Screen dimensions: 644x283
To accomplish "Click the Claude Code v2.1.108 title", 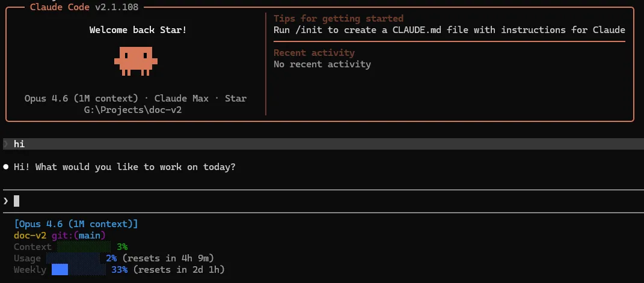I will coord(84,7).
